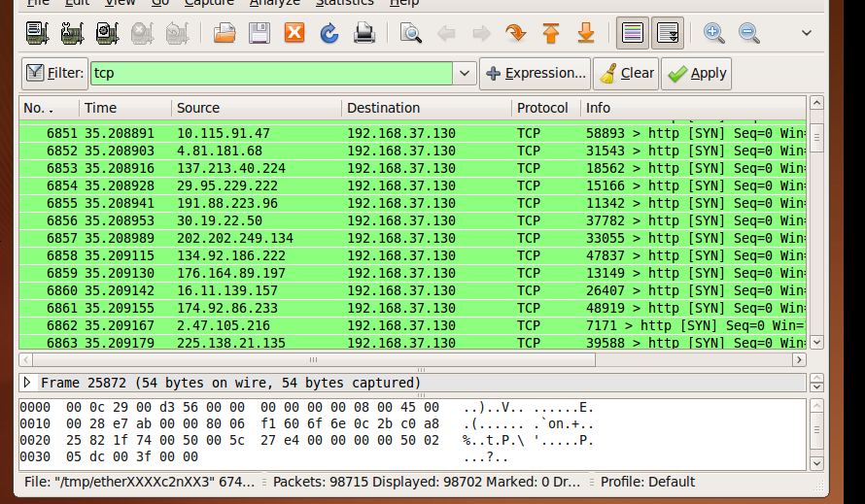Select packet 6862 from 2.47.105.216
This screenshot has width=865, height=504.
(413, 325)
